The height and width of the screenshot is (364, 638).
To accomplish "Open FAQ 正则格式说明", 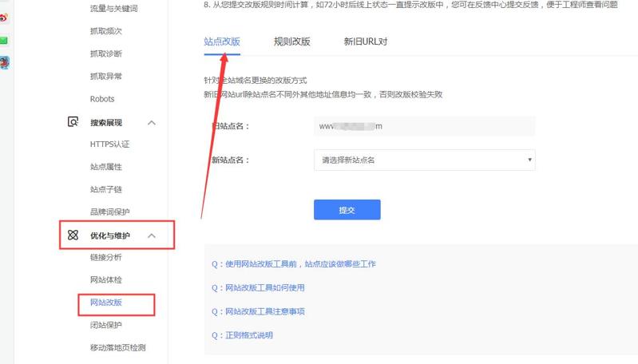I will coord(242,335).
